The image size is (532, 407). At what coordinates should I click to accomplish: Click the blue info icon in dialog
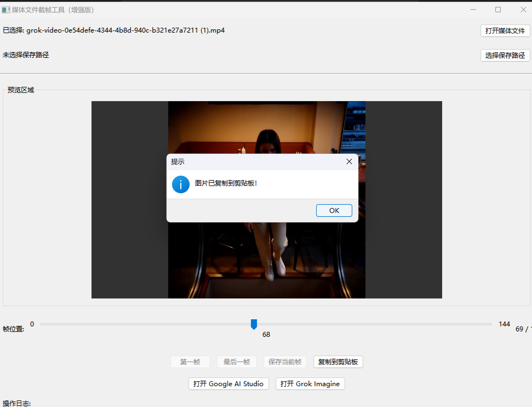[x=181, y=184]
